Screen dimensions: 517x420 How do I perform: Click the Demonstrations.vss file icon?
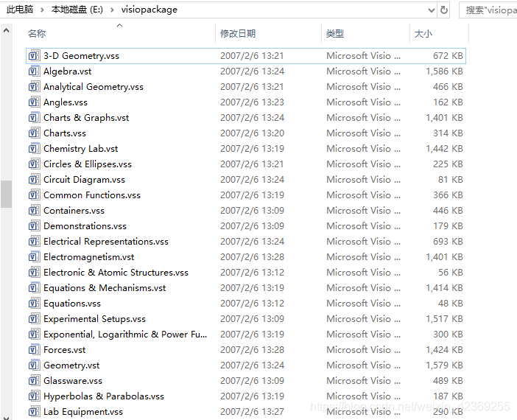point(34,226)
